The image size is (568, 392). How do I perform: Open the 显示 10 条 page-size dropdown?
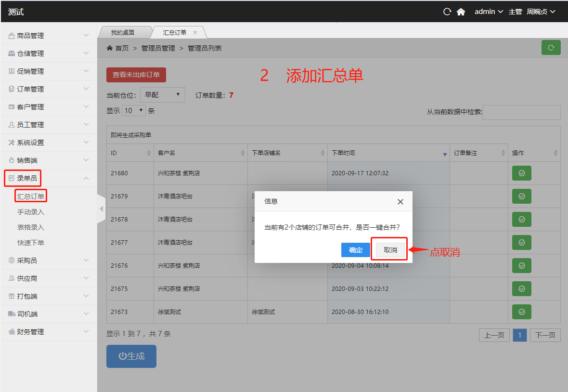click(134, 110)
